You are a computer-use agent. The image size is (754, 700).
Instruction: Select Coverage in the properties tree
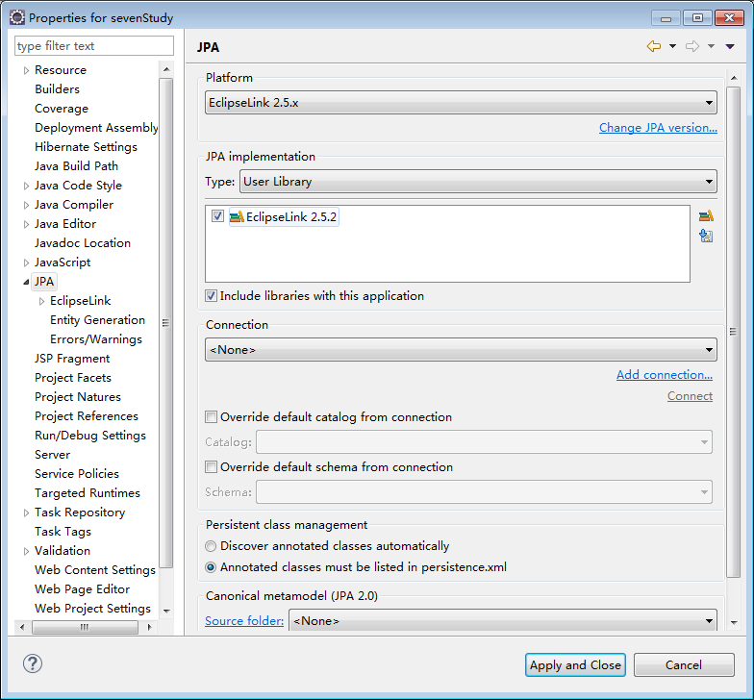tap(62, 108)
